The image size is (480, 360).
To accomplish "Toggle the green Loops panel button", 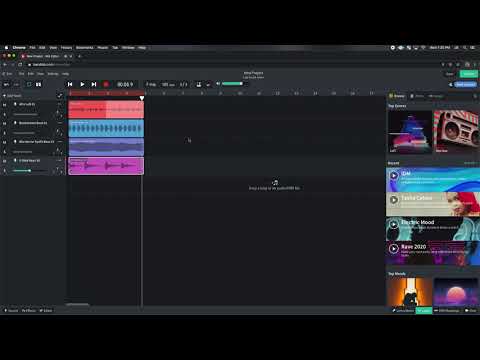I will [424, 310].
